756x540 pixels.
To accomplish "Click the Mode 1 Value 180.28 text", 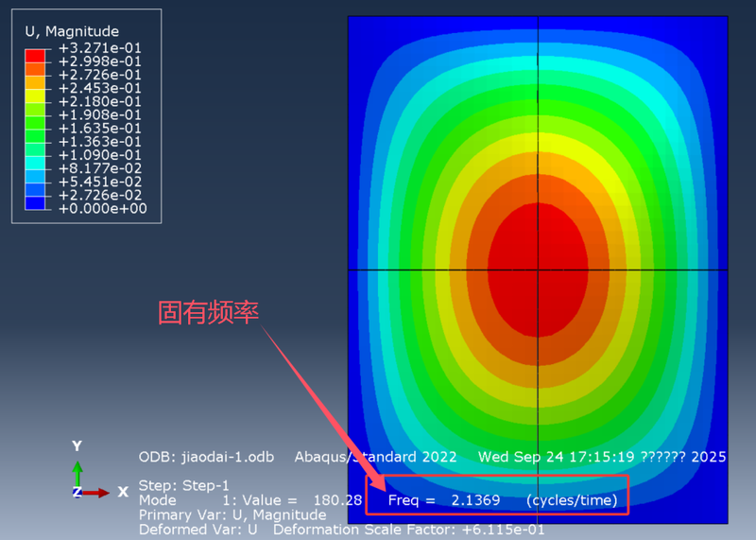I will click(x=250, y=499).
